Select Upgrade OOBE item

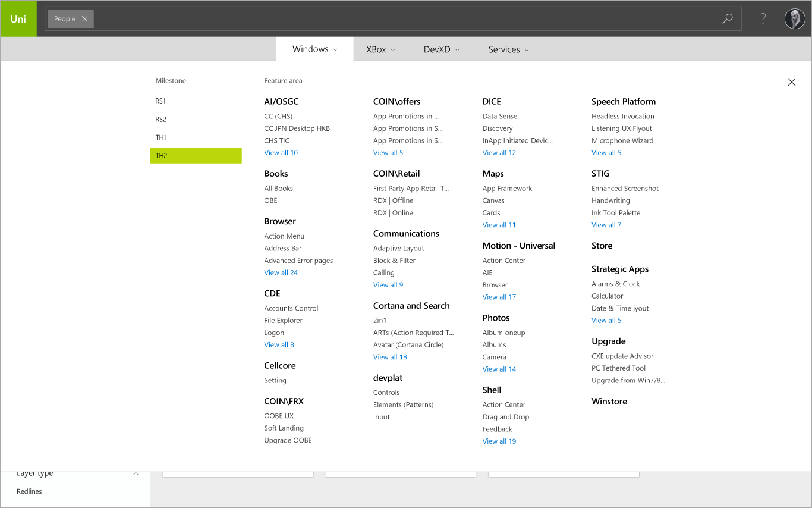(x=288, y=441)
